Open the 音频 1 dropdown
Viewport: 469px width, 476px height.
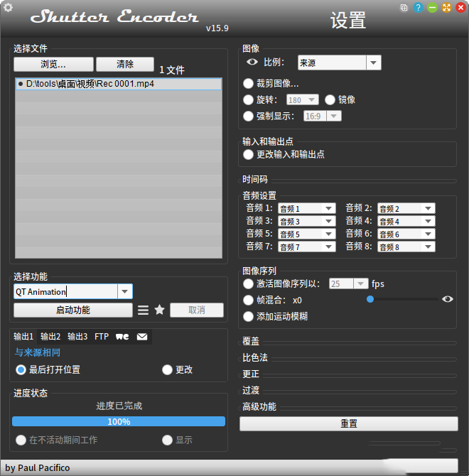coord(306,209)
